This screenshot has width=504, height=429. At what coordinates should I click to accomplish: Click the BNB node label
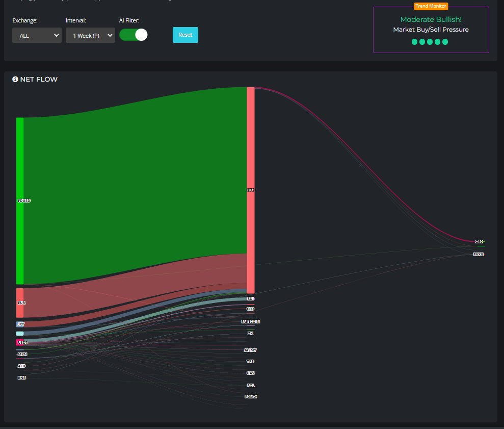[x=22, y=378]
